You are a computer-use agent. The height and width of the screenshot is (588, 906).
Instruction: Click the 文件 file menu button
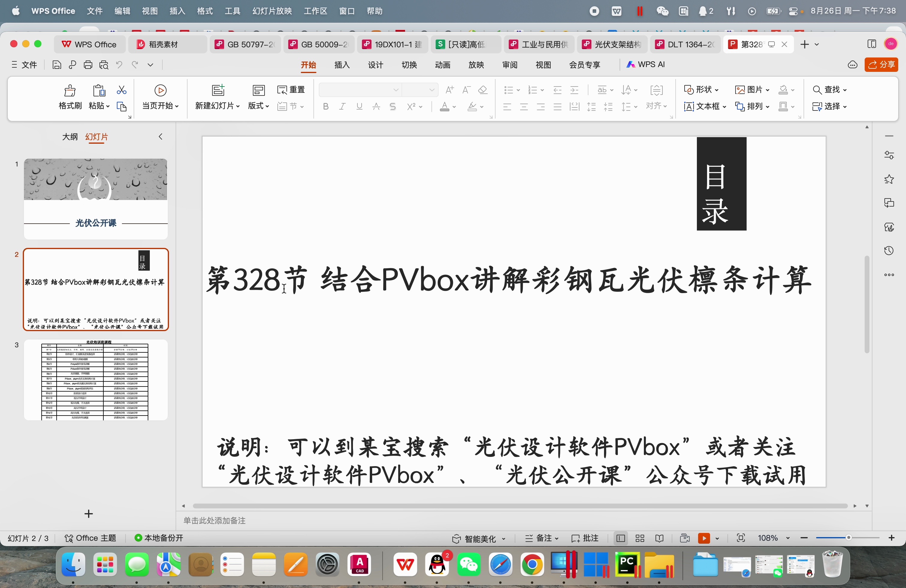click(x=25, y=65)
